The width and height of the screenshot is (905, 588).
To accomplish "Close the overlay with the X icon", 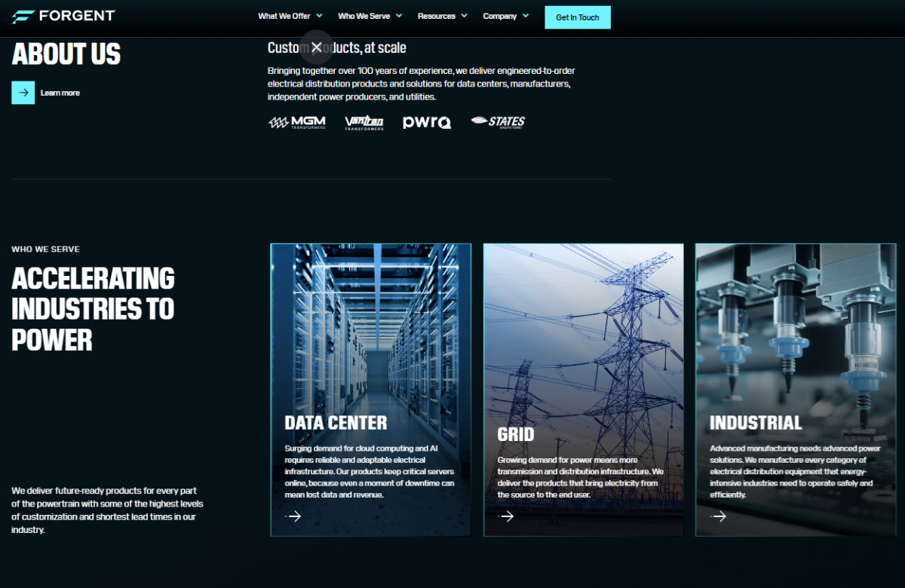I will coord(317,47).
